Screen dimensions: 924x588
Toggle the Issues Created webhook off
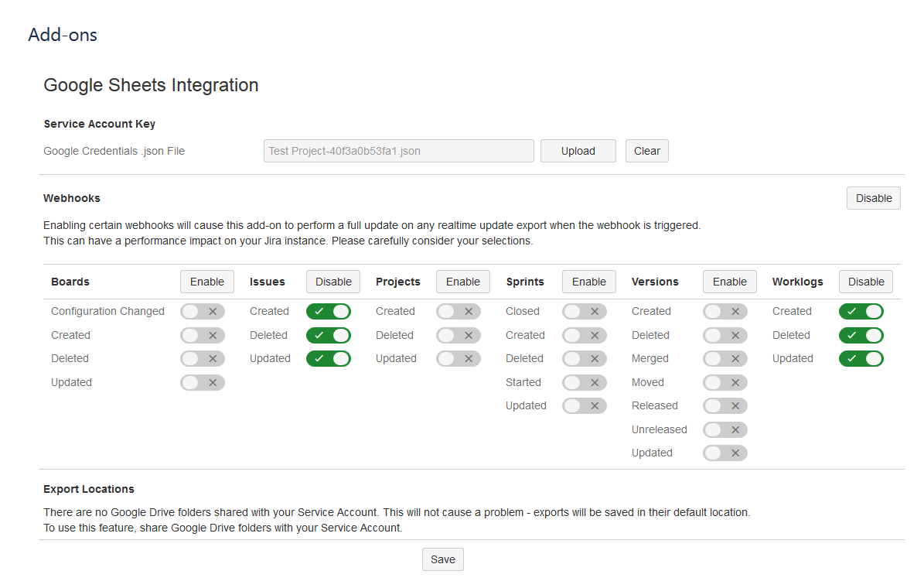[x=328, y=312]
